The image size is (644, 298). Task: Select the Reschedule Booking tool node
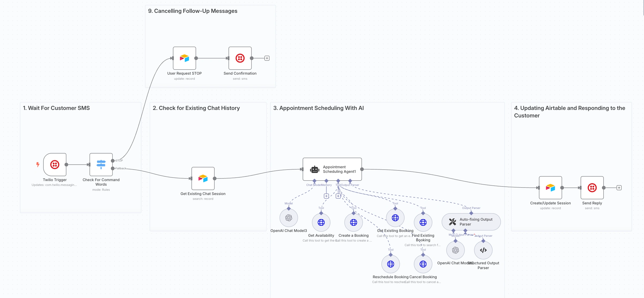391,264
